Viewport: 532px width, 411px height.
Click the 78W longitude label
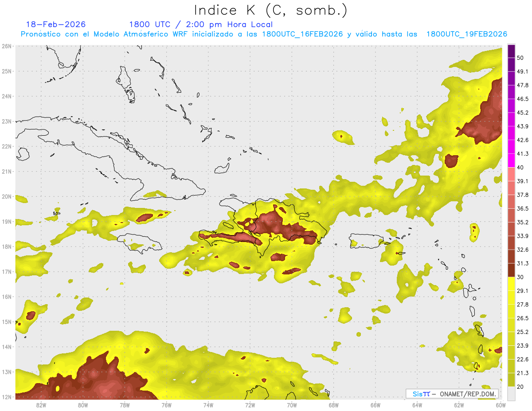[125, 405]
